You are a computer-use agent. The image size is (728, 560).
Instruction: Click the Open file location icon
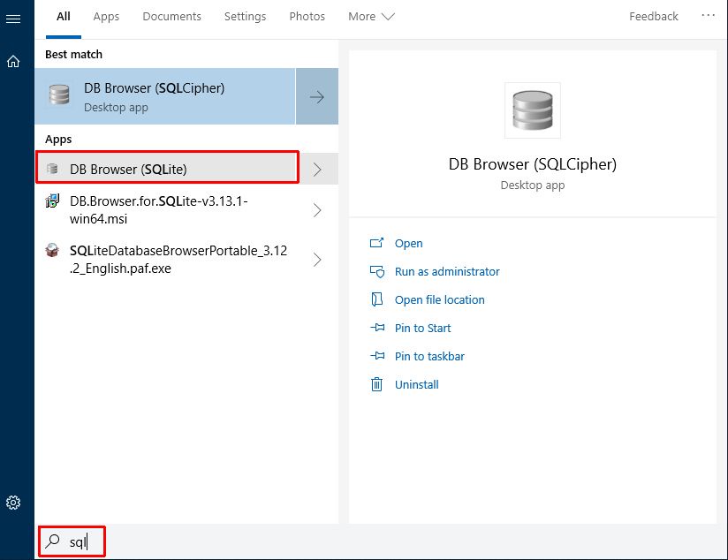376,299
